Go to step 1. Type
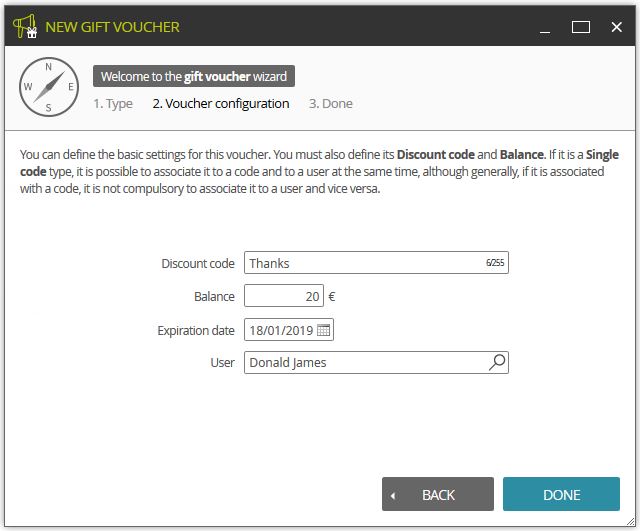The height and width of the screenshot is (531, 640). coord(113,104)
